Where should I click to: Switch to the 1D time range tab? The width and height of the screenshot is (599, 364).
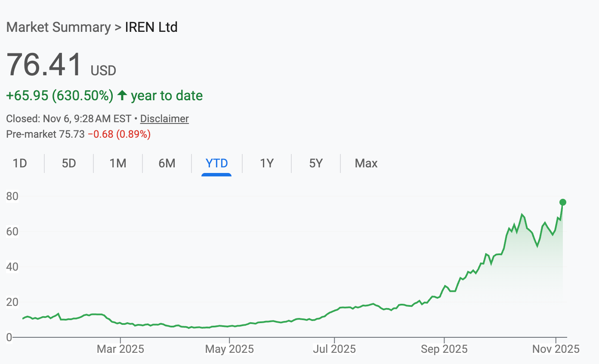tap(20, 163)
